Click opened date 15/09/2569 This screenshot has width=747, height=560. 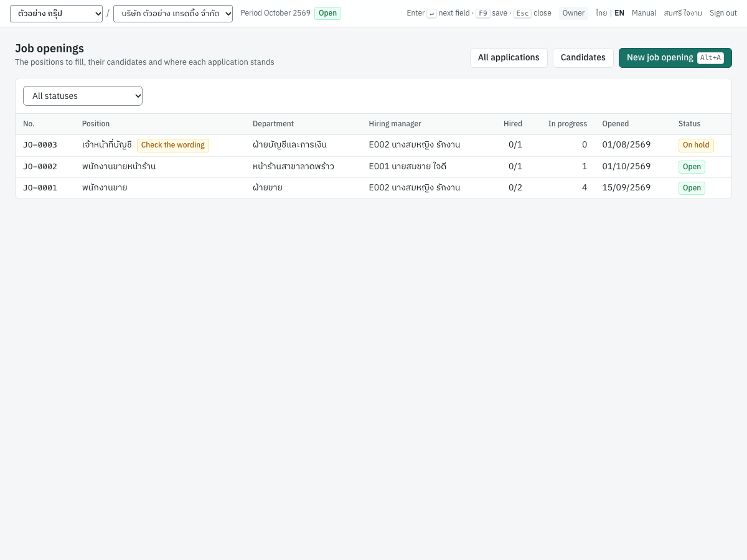click(626, 188)
